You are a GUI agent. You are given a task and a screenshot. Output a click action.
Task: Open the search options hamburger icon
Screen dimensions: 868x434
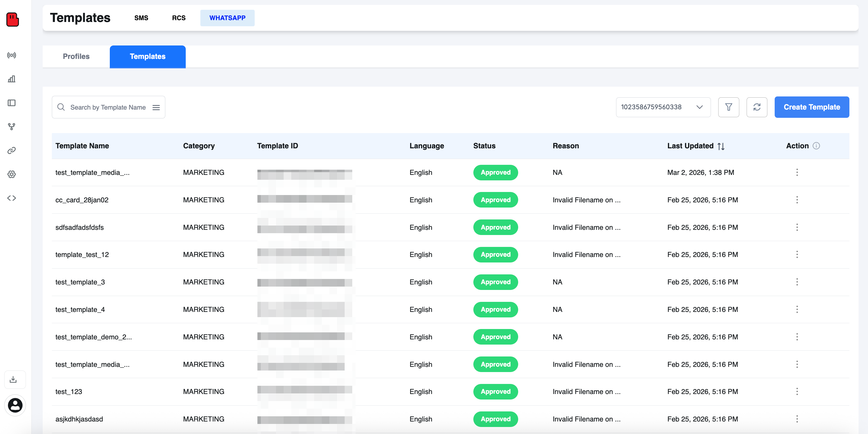pos(156,107)
